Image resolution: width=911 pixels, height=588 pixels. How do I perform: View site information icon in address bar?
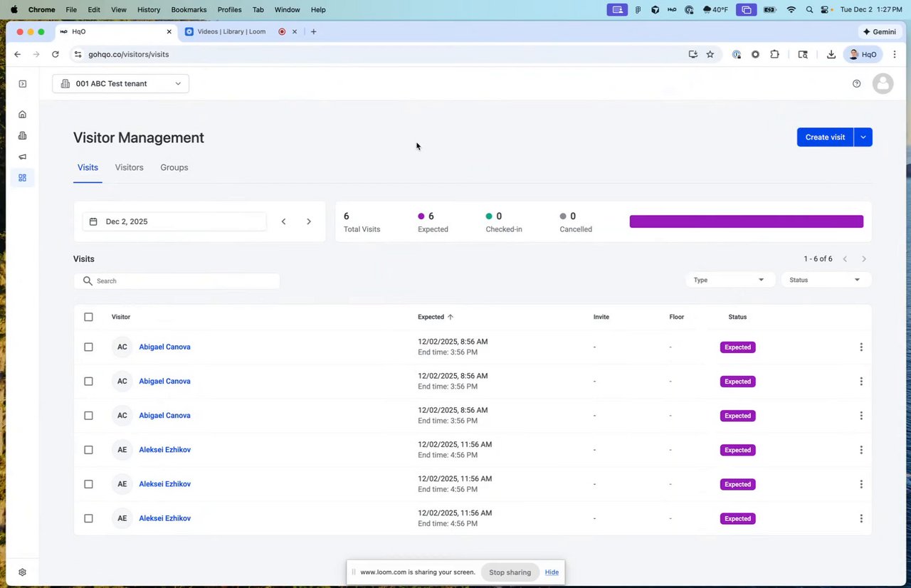click(80, 54)
